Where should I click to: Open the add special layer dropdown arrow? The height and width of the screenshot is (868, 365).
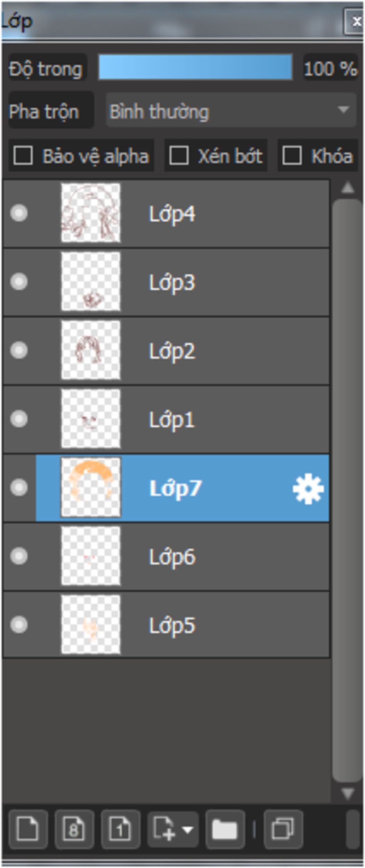(188, 830)
